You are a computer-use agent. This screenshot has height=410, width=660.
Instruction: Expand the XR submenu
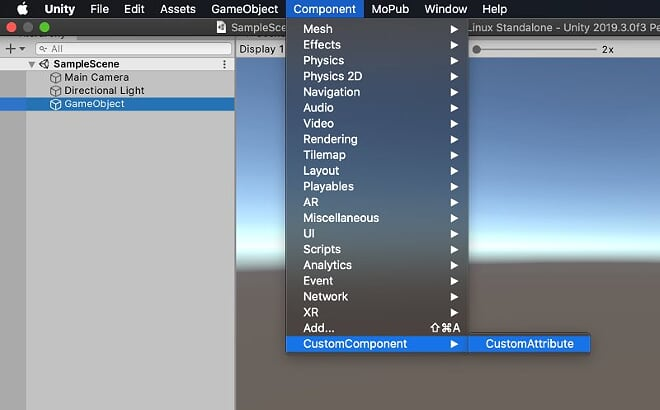(377, 312)
